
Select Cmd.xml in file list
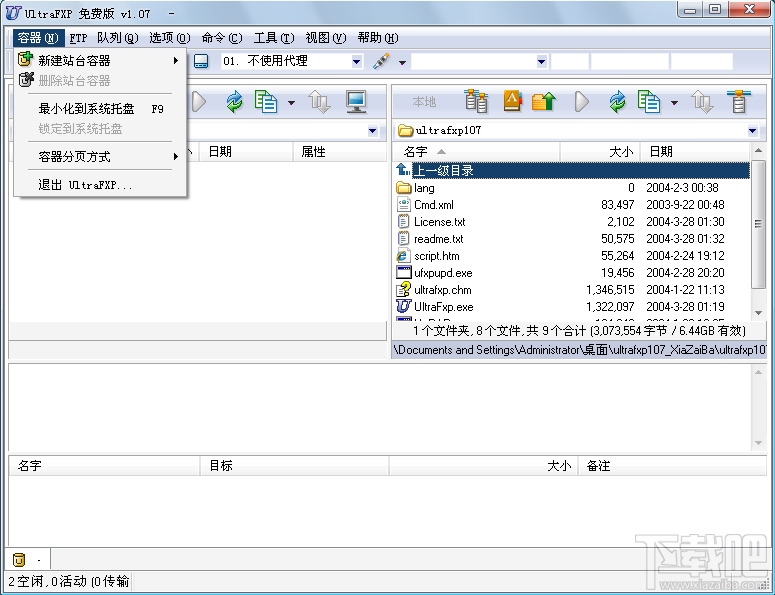tap(572, 205)
